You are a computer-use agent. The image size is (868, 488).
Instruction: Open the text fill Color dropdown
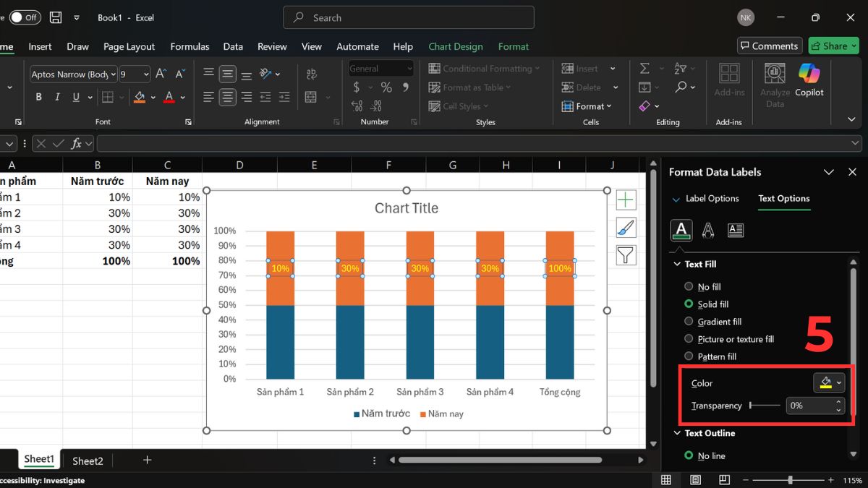[x=839, y=383]
